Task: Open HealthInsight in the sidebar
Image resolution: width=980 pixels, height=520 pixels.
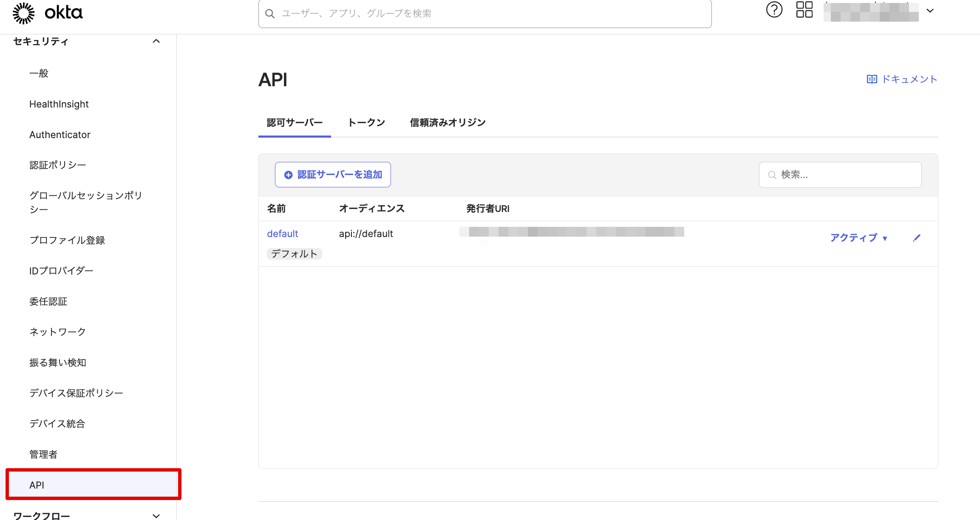Action: tap(59, 104)
